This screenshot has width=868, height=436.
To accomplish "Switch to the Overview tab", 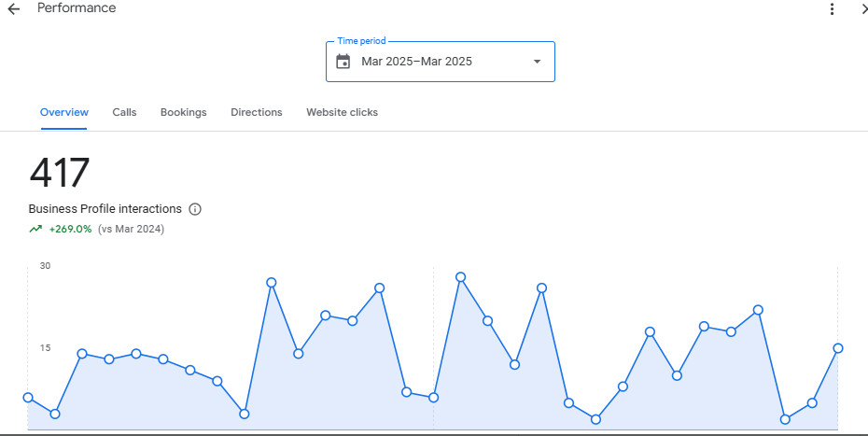I will pyautogui.click(x=64, y=112).
